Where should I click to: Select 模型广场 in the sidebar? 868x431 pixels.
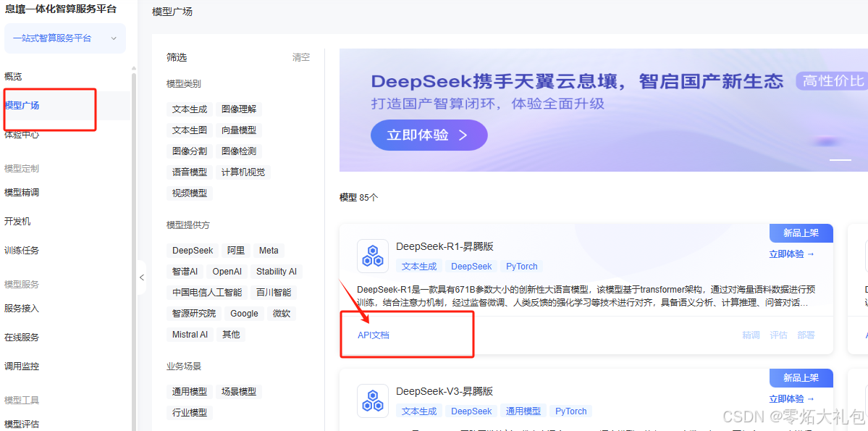[x=22, y=105]
